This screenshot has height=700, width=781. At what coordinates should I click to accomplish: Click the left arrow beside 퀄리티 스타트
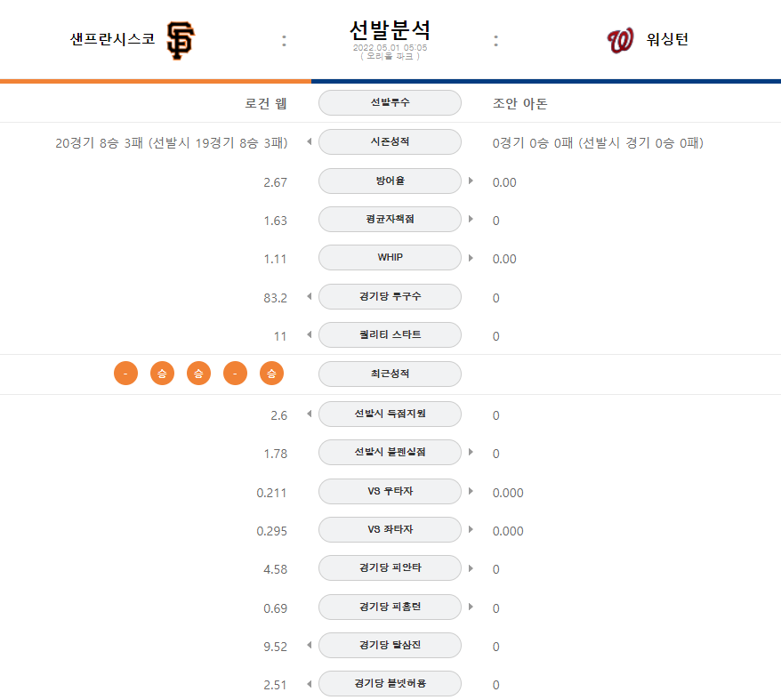(310, 334)
